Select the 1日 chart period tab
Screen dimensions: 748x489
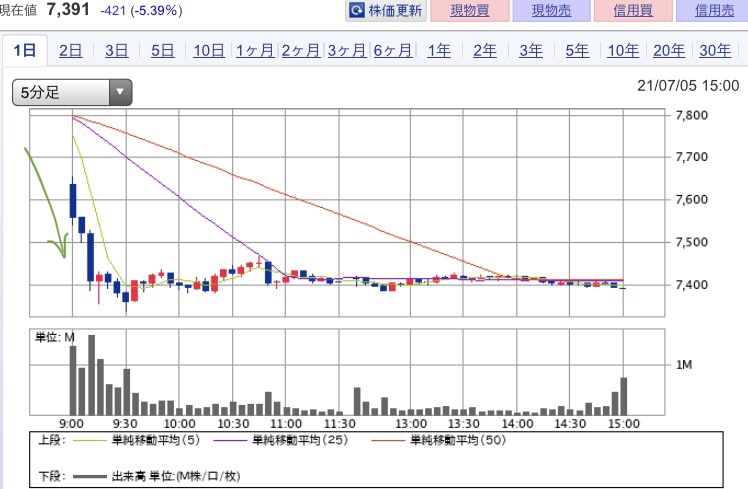click(25, 50)
